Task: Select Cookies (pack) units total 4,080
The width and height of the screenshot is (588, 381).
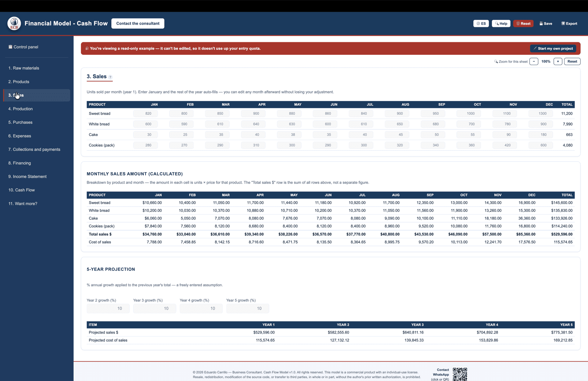Action: (567, 145)
